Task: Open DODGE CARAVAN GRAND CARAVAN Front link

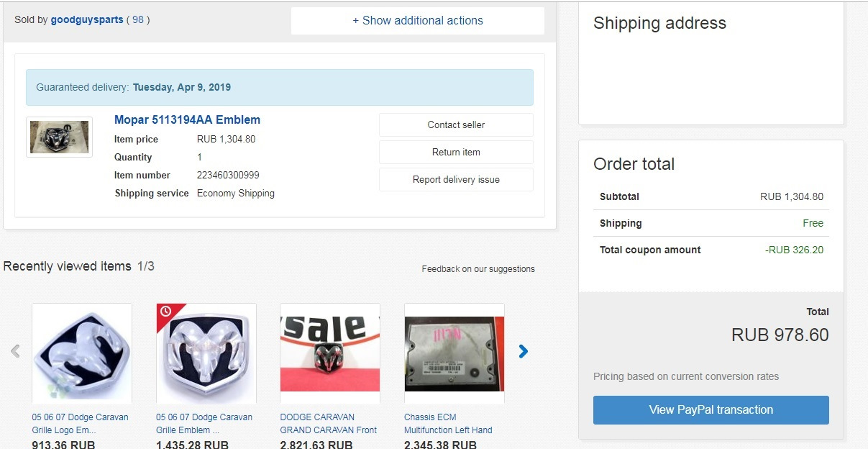Action: [x=328, y=423]
